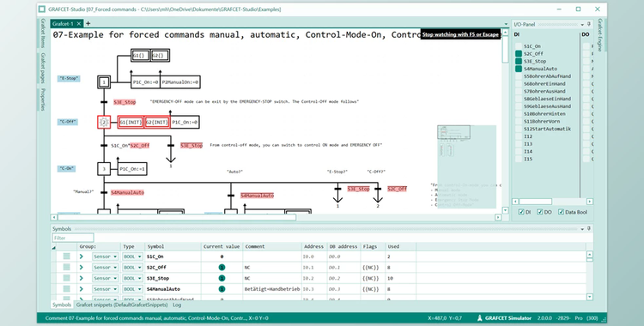
Task: Toggle S4ManualAuto current value indicator
Action: 222,289
